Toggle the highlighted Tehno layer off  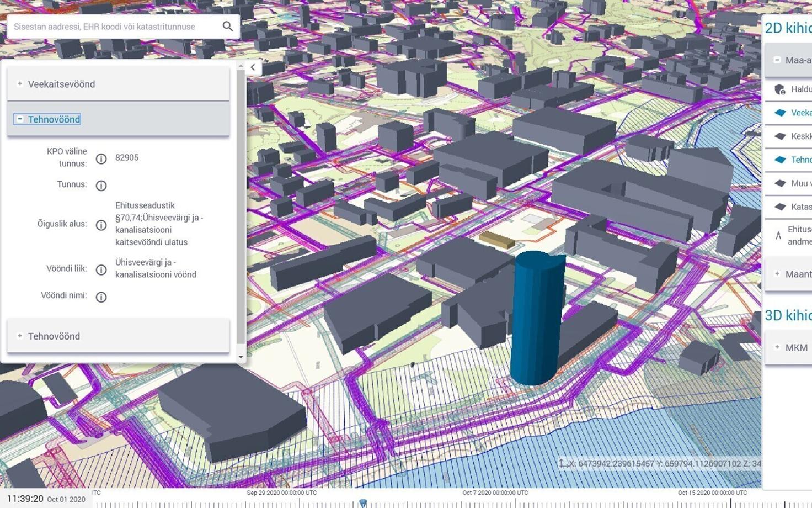(x=780, y=160)
